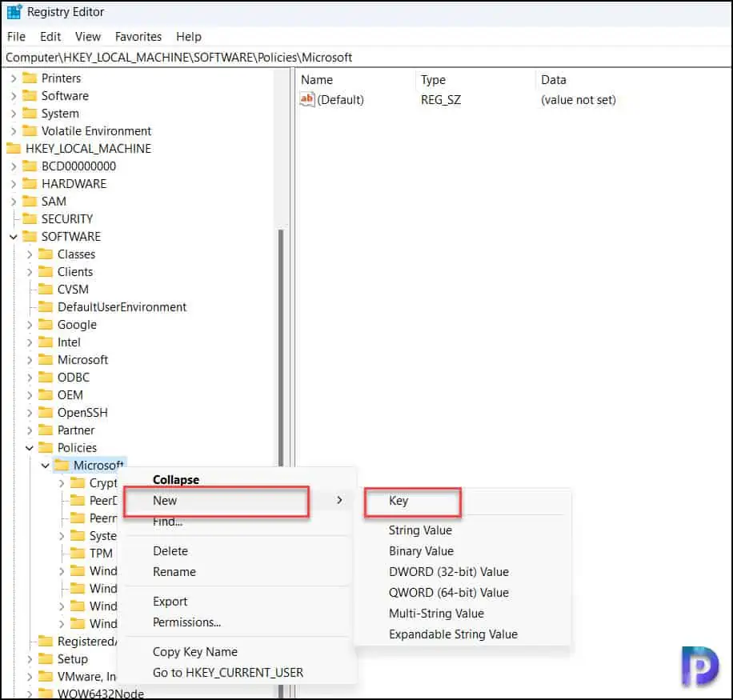Click the Type column header

(x=434, y=80)
